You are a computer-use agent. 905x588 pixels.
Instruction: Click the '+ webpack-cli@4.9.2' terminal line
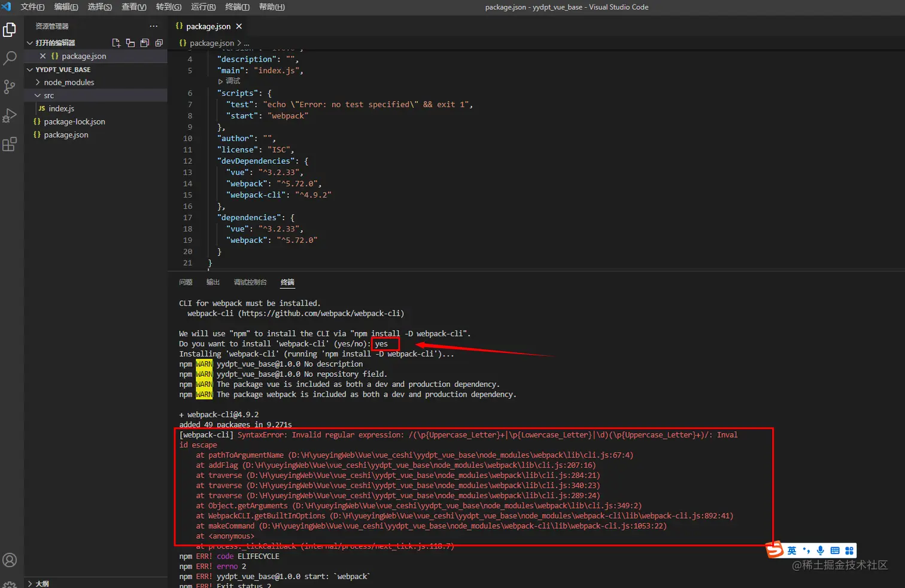click(219, 415)
